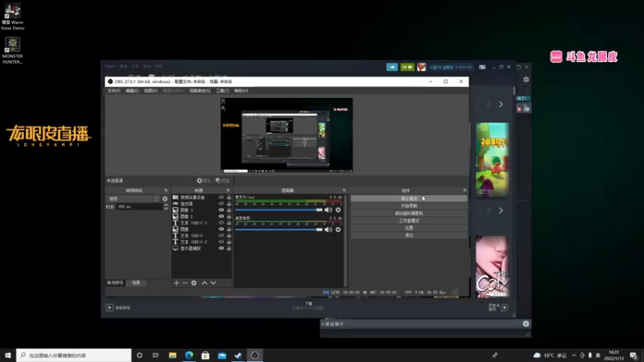Toggle visibility eye of 显示器捕获 source
Viewport: 644px width, 362px height.
[x=221, y=249]
